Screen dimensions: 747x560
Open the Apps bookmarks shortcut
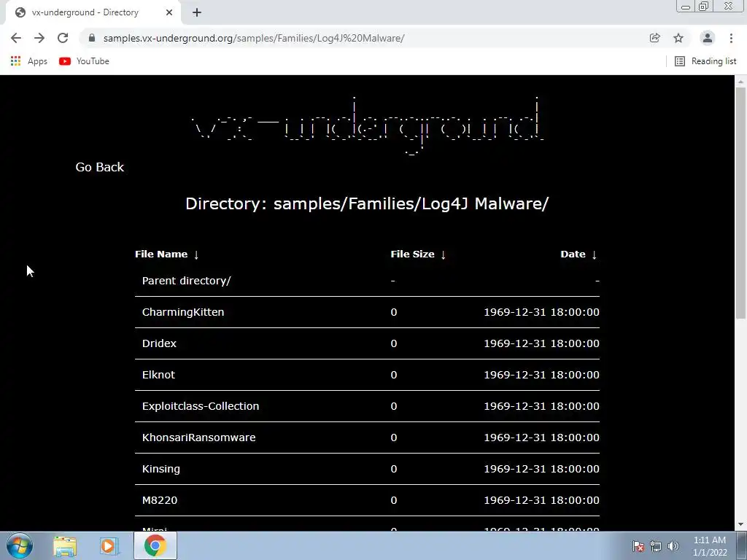coord(29,61)
